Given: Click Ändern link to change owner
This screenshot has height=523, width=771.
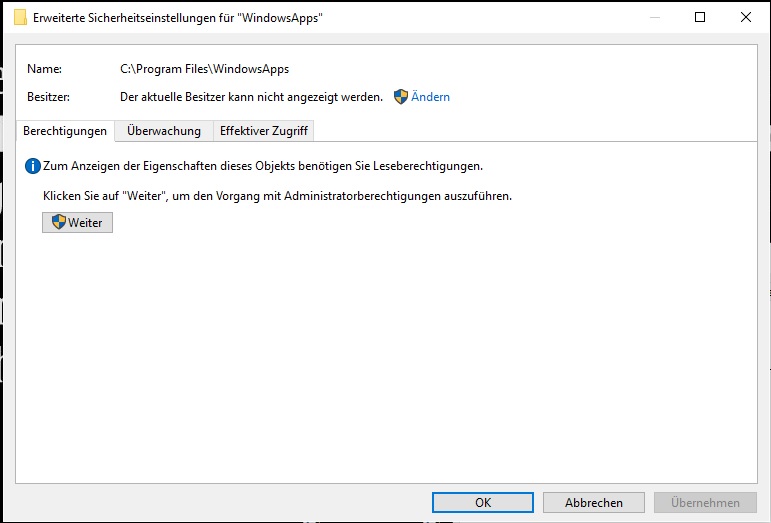Looking at the screenshot, I should 430,97.
